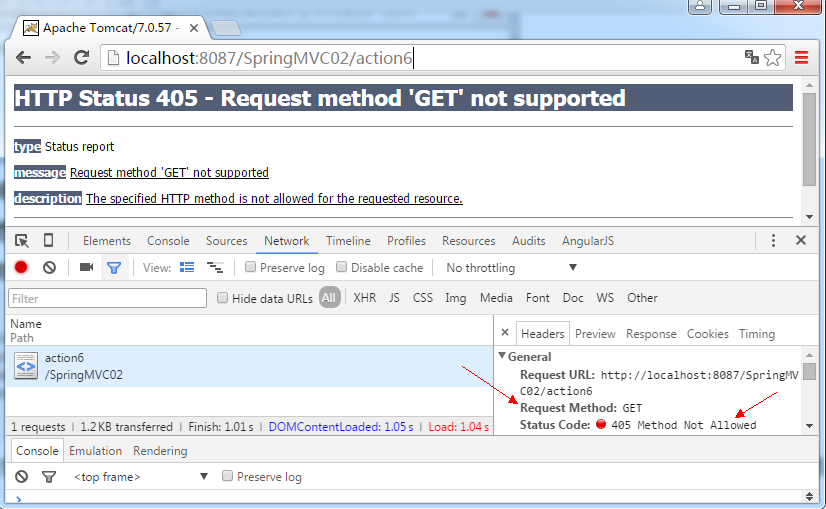Switch to DevTools Console panel
The width and height of the screenshot is (826, 509).
point(168,241)
